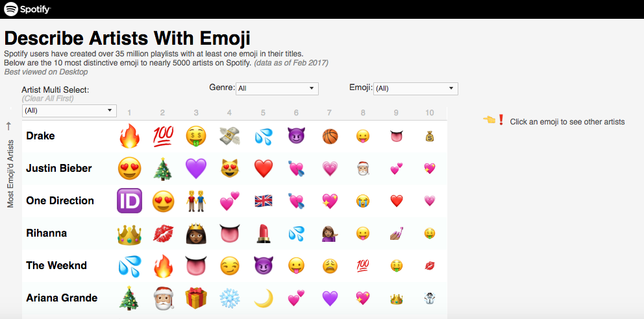
Task: Click the 'Click an emoji to see other artists' hint
Action: (x=567, y=122)
